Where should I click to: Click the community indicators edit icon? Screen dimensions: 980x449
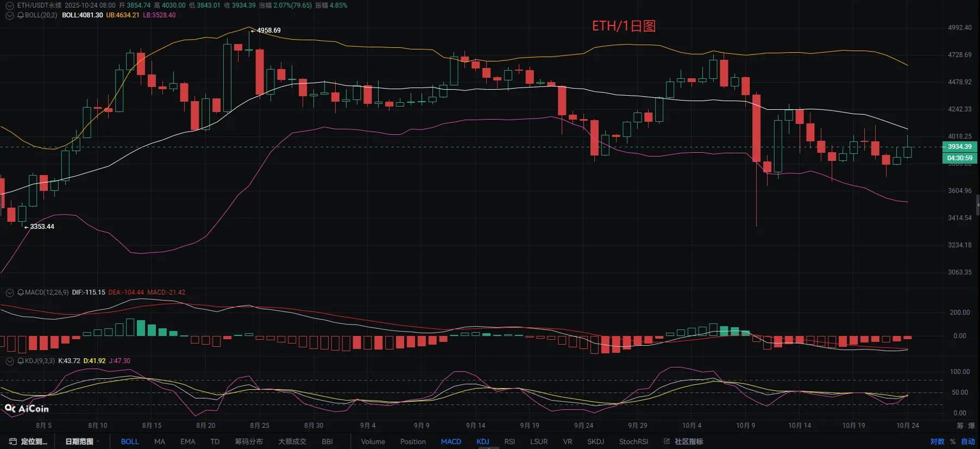pyautogui.click(x=667, y=441)
